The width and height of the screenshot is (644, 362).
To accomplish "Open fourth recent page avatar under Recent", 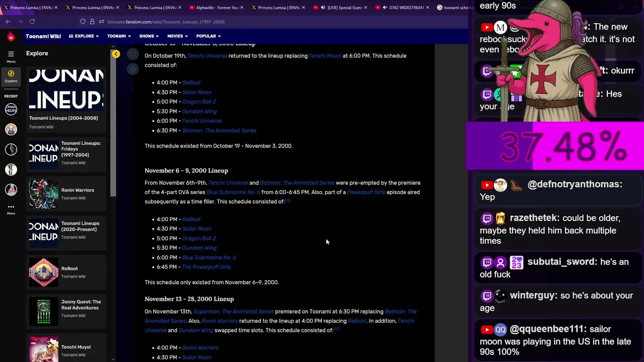I will click(11, 169).
